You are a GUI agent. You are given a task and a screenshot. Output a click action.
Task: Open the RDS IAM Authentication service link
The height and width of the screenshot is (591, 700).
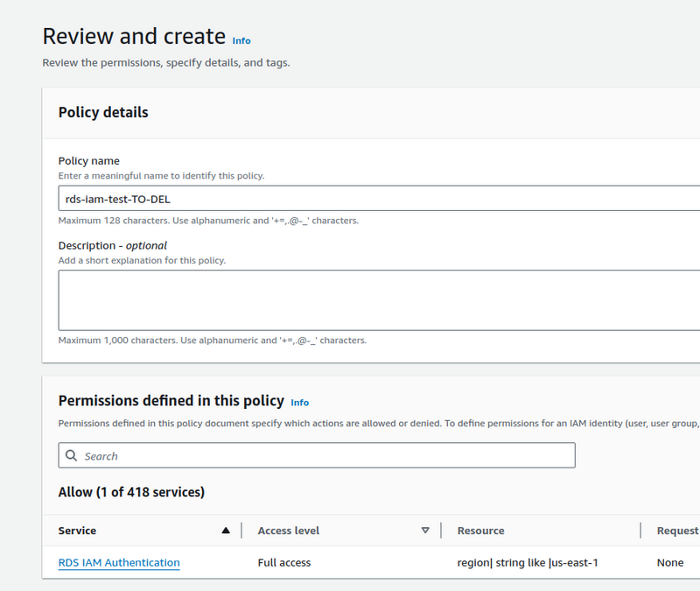coord(119,563)
